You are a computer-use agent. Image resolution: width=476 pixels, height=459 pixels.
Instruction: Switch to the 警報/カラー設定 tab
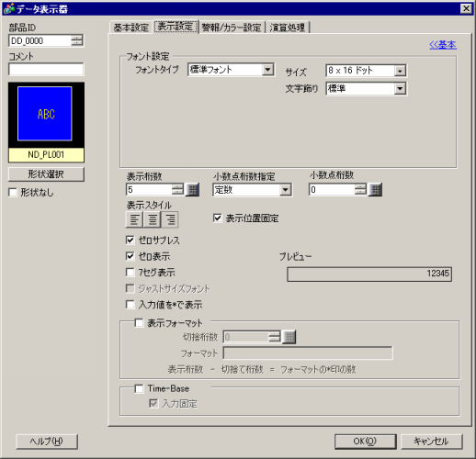click(x=232, y=28)
